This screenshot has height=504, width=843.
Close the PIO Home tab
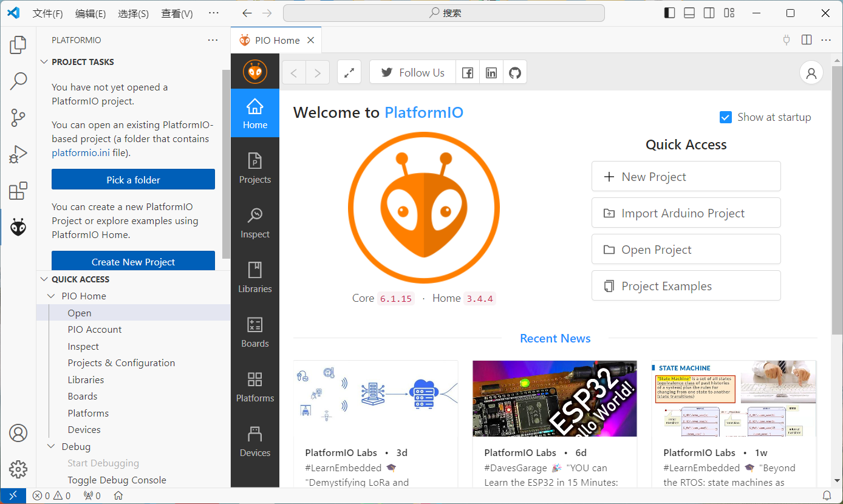pyautogui.click(x=310, y=40)
